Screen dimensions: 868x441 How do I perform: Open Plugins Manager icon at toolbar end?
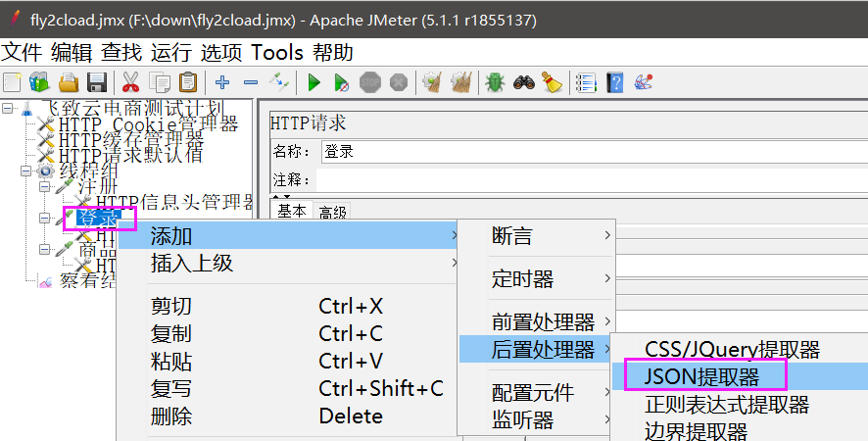(x=644, y=82)
